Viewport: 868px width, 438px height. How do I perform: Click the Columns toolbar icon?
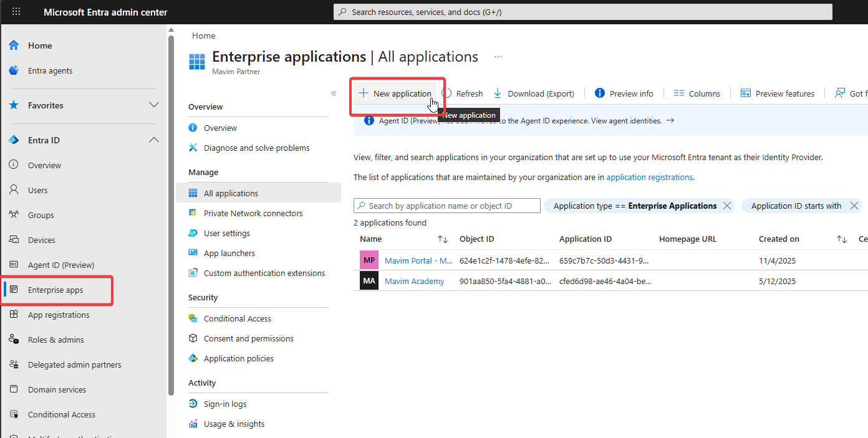point(679,93)
